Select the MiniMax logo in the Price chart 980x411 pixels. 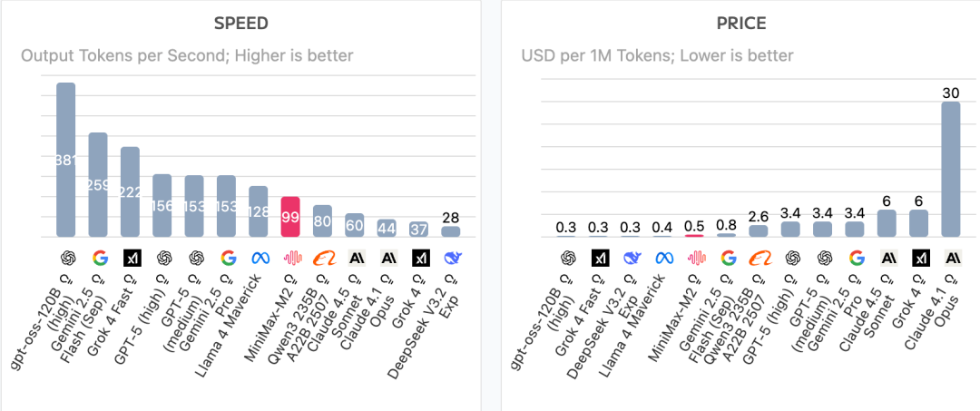pos(695,258)
